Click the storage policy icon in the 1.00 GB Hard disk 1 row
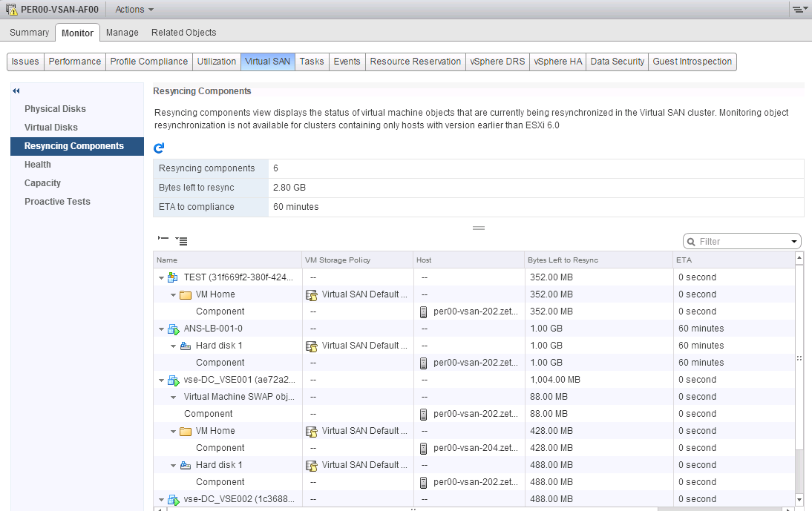 click(x=312, y=346)
